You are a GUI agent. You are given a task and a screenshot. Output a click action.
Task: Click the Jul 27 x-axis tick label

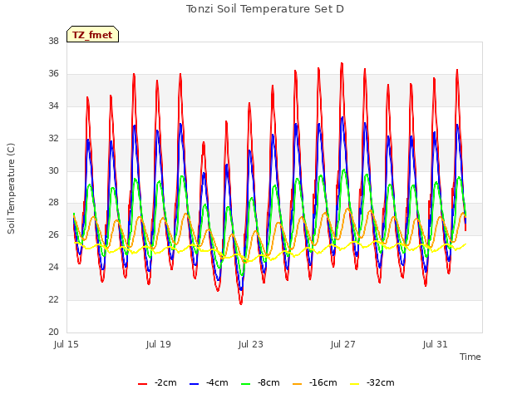(x=343, y=344)
